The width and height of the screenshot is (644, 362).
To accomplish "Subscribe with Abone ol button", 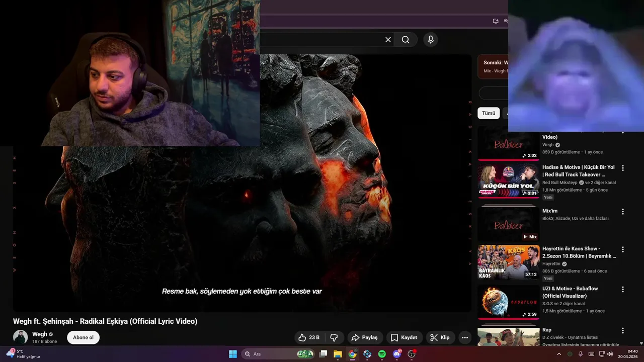I will click(x=83, y=337).
